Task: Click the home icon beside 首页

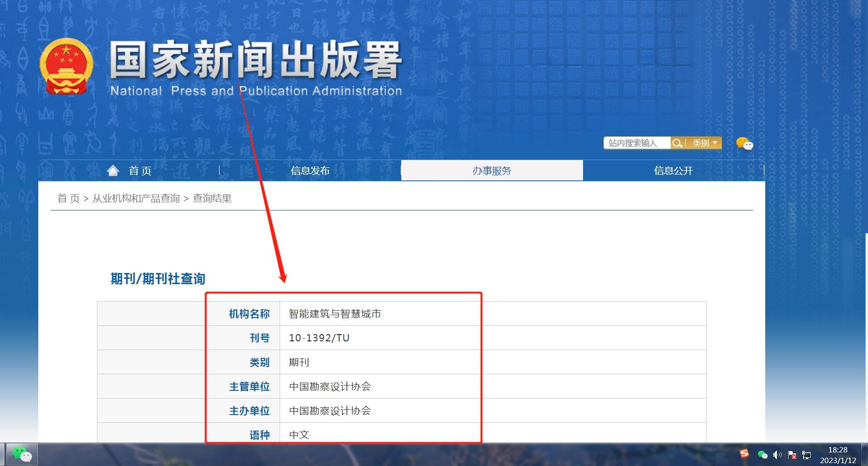Action: click(113, 170)
